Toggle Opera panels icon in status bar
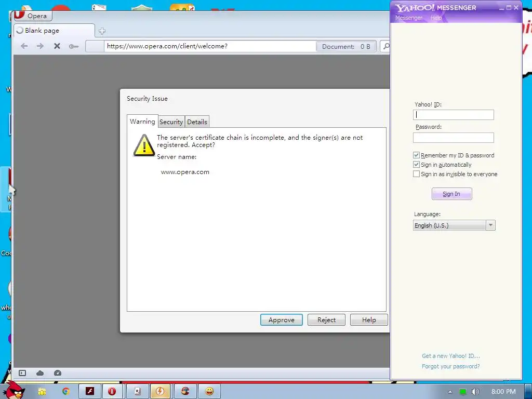Viewport: 532px width, 399px height. click(22, 373)
